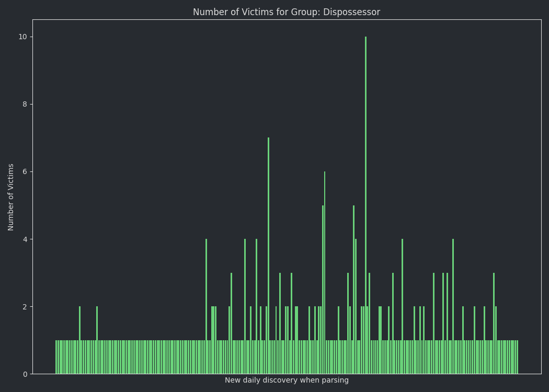The width and height of the screenshot is (549, 392).
Task: Click the y-axis tick label 4
Action: click(25, 239)
